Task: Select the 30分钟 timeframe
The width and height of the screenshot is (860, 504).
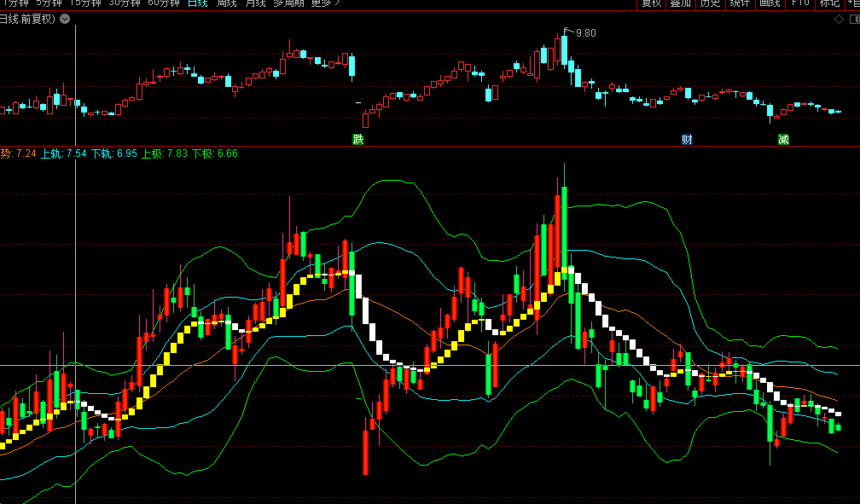Action: click(125, 3)
